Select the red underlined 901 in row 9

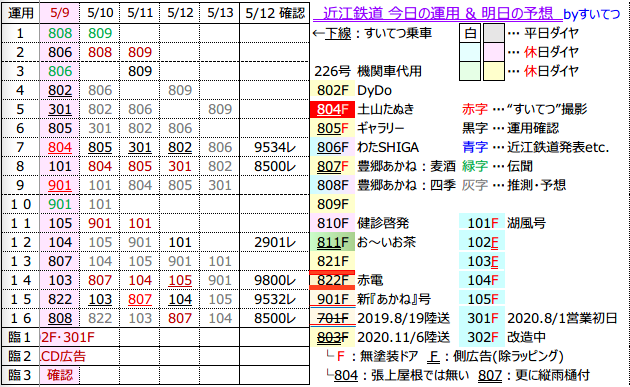[59, 185]
